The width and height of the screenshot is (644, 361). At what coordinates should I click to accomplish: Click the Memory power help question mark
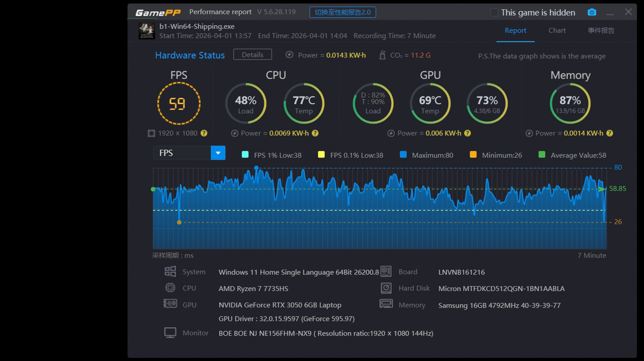[610, 133]
